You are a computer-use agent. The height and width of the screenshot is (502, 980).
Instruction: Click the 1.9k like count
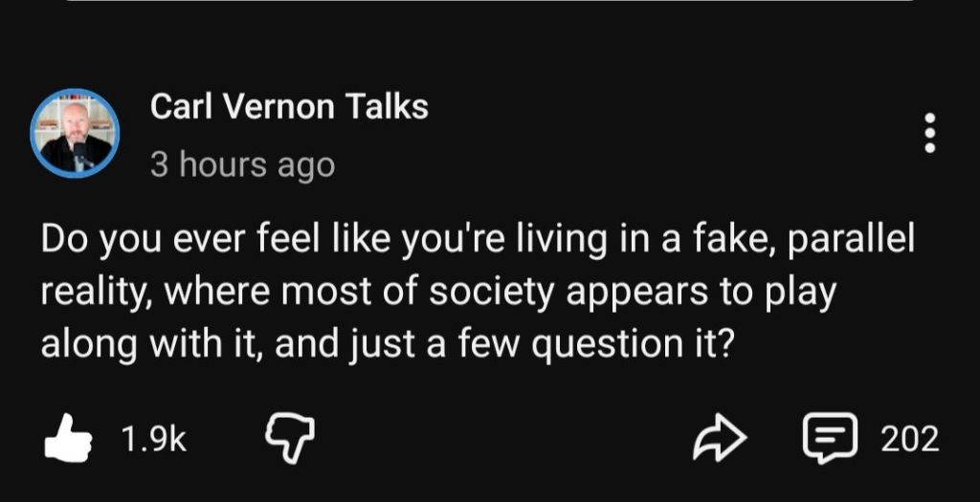point(153,440)
